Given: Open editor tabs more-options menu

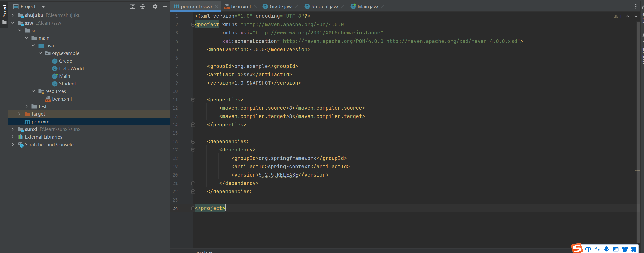Looking at the screenshot, I should (x=636, y=7).
